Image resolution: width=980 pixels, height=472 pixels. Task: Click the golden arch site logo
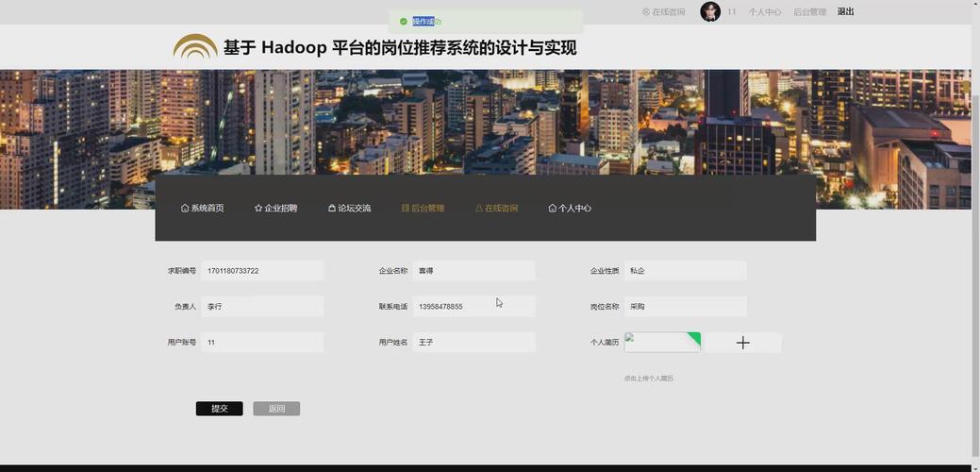[195, 47]
